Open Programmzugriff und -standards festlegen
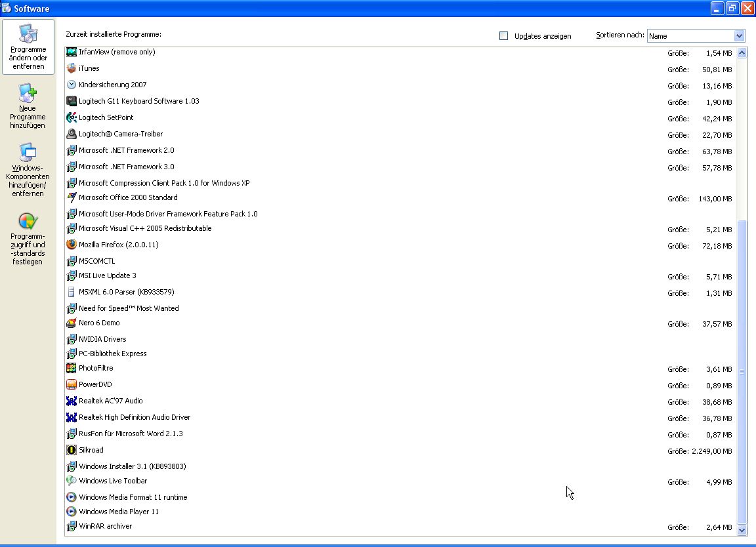The height and width of the screenshot is (547, 756). pyautogui.click(x=28, y=239)
